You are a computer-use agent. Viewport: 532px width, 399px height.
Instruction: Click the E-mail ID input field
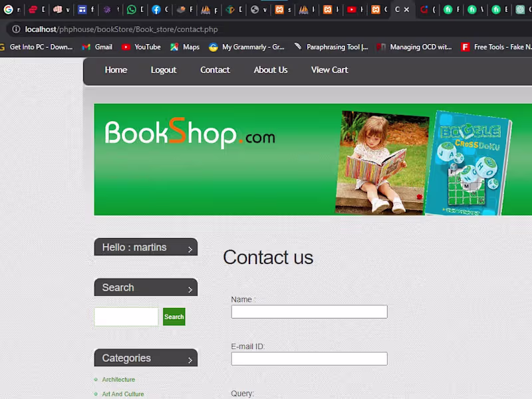309,358
